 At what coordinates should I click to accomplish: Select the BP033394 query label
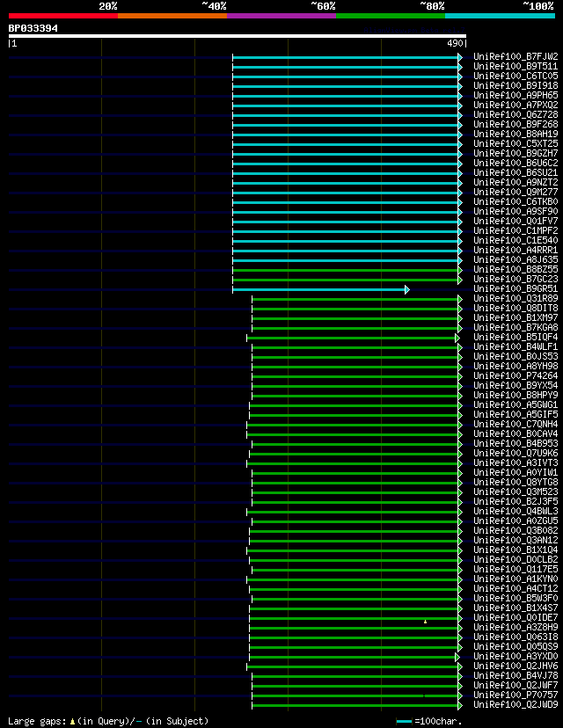coord(33,28)
